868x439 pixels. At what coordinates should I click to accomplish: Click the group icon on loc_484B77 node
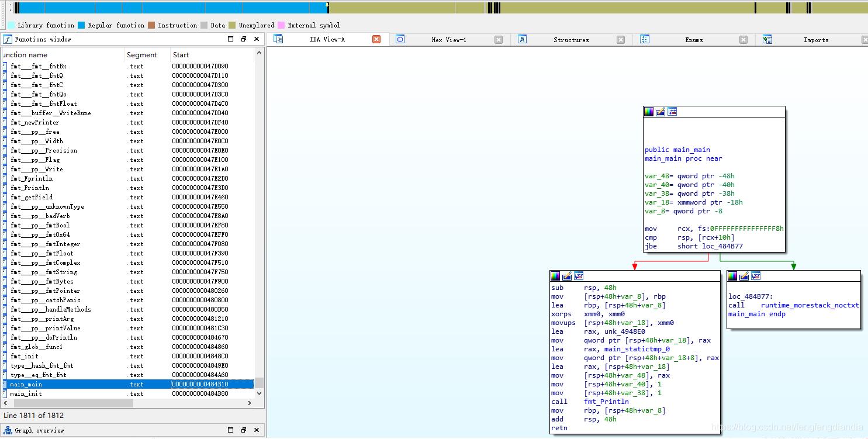click(x=756, y=276)
